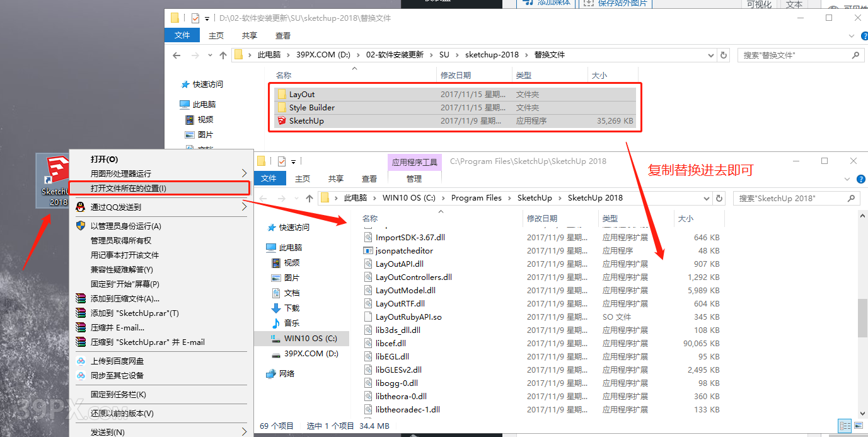
Task: Choose 添加到压缩文件(A)...
Action: pos(125,298)
